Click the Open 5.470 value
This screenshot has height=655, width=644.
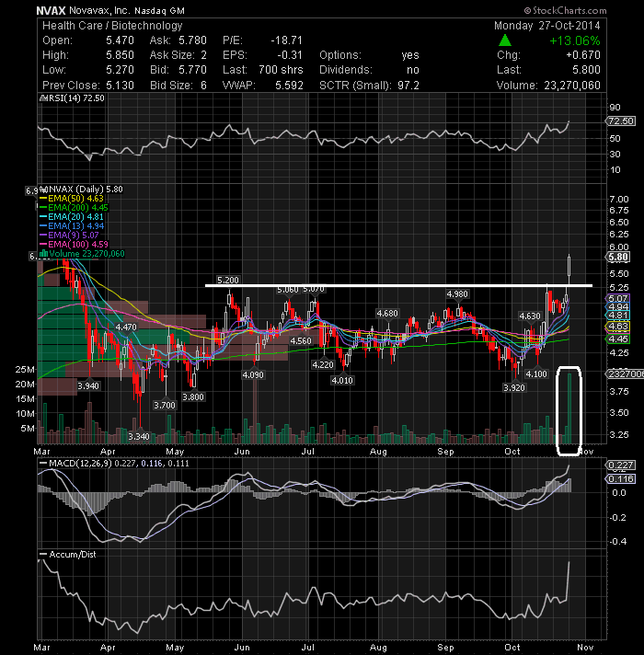coord(120,40)
